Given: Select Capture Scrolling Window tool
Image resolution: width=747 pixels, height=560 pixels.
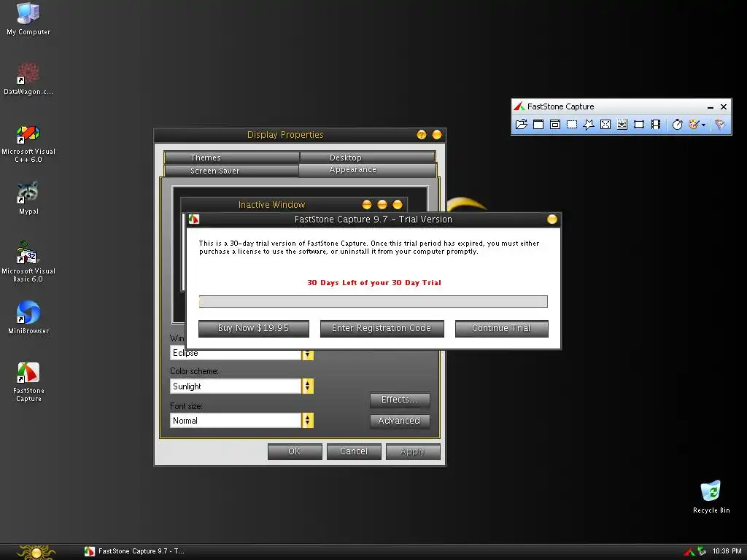Looking at the screenshot, I should (622, 124).
